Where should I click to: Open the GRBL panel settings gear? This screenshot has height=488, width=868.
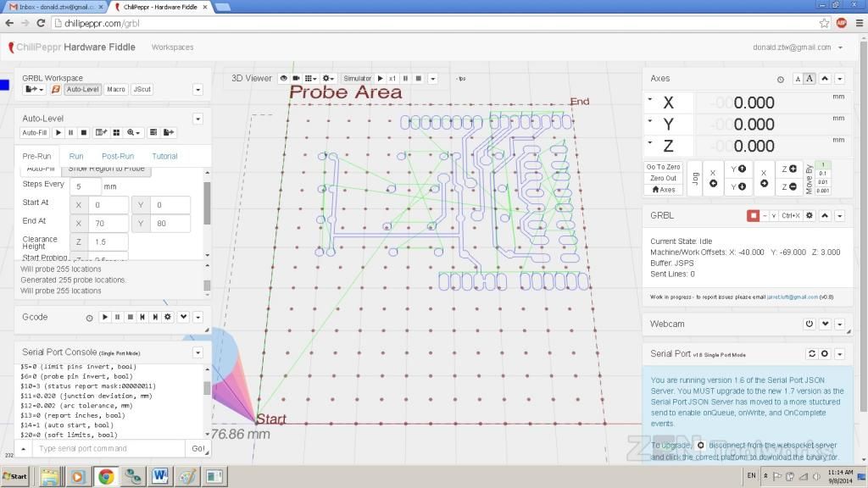coord(810,215)
